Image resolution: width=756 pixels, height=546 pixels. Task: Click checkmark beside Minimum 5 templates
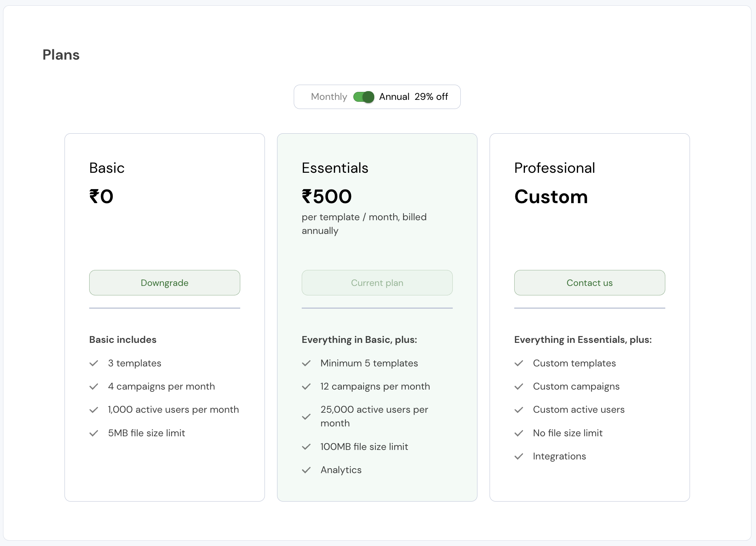point(306,363)
